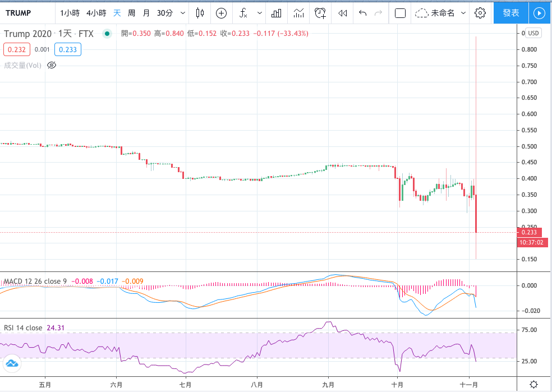Click the 未命名 chart layout name
This screenshot has height=392, width=552.
[443, 13]
